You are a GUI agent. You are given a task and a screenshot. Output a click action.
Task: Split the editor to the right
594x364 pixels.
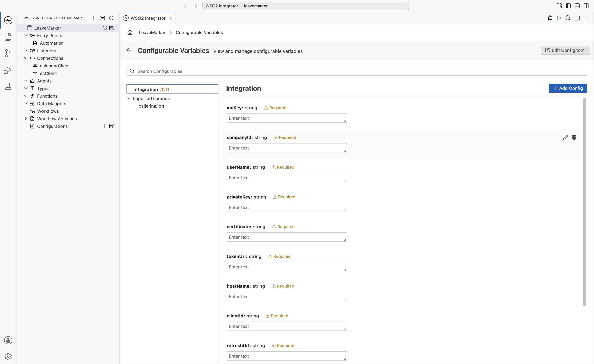pyautogui.click(x=577, y=18)
